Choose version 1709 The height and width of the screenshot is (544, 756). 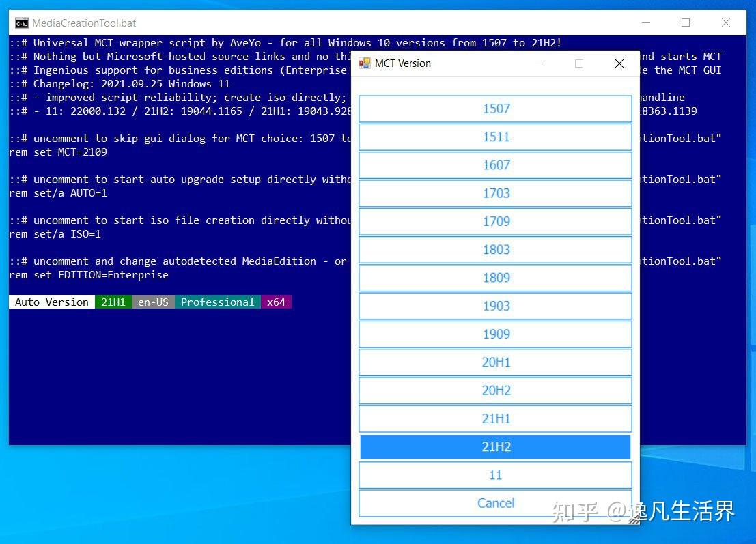click(495, 221)
